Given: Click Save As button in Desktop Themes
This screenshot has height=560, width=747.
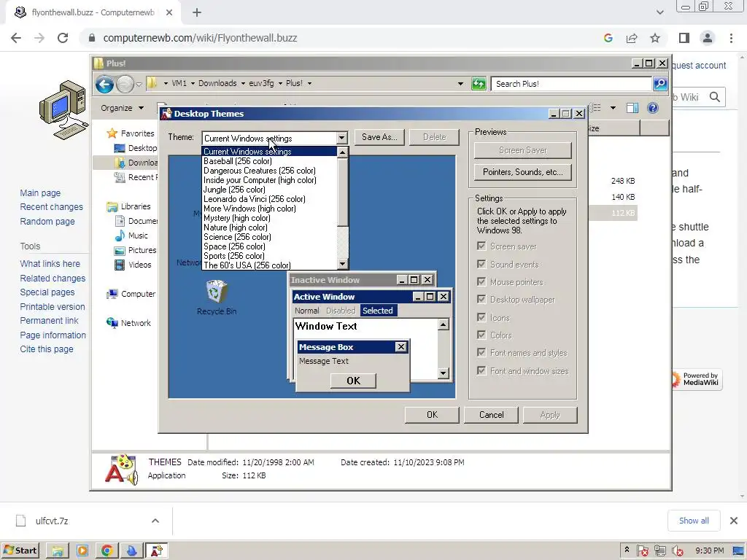Looking at the screenshot, I should (379, 137).
